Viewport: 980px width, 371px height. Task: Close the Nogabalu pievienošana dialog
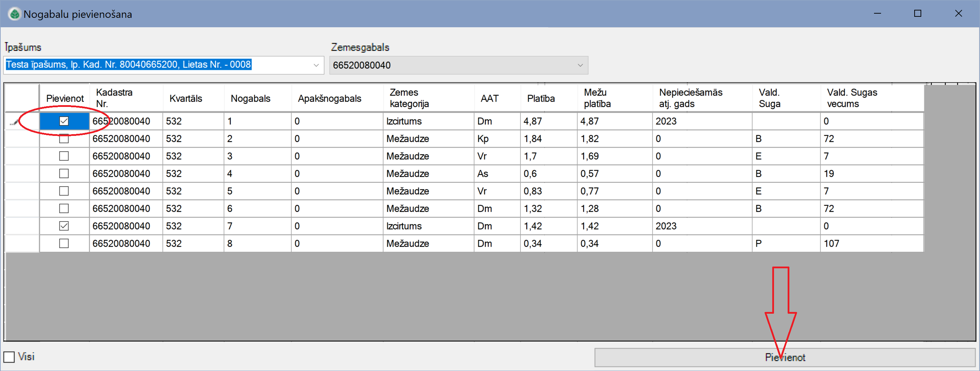point(958,14)
